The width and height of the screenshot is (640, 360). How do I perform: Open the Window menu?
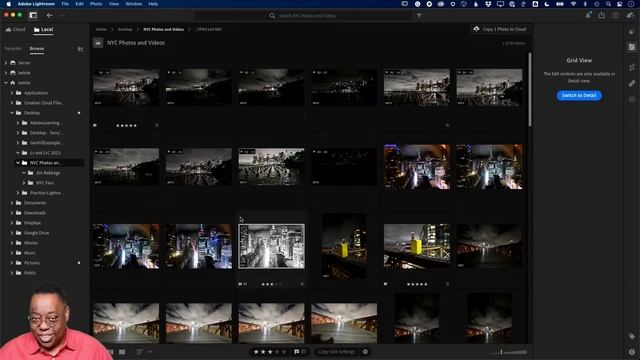(x=133, y=4)
